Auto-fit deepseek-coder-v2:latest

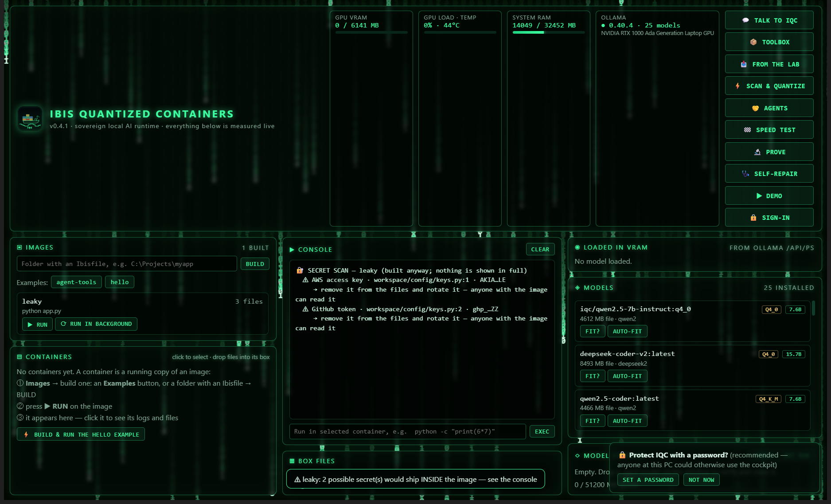tap(628, 376)
